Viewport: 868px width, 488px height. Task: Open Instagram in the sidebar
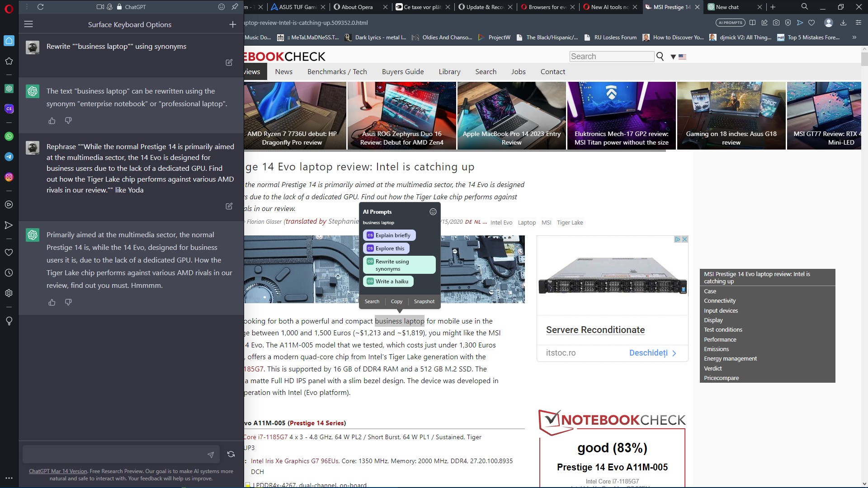click(9, 177)
